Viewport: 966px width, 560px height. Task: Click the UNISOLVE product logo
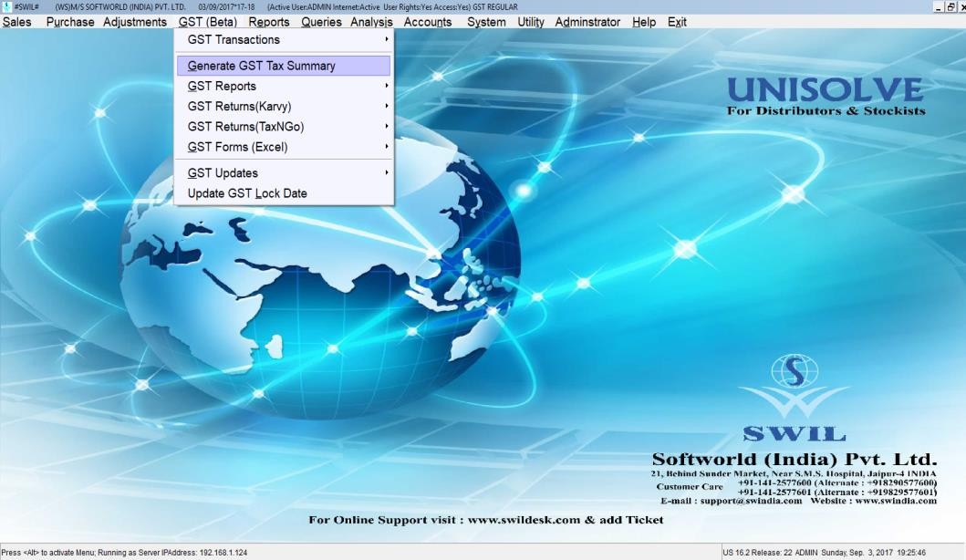click(x=826, y=96)
